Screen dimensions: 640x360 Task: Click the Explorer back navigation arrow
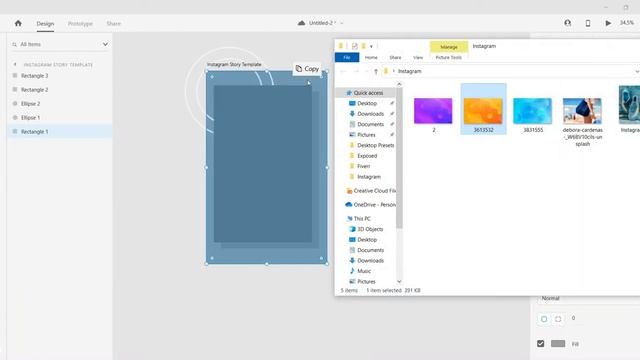pos(343,71)
